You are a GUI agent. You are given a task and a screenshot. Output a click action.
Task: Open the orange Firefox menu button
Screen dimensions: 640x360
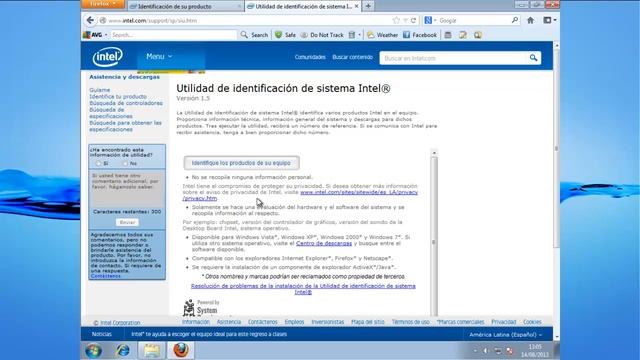tap(102, 4)
